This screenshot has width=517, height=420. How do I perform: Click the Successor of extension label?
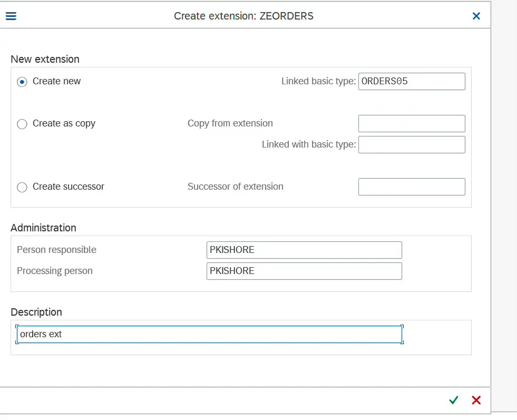pyautogui.click(x=235, y=187)
